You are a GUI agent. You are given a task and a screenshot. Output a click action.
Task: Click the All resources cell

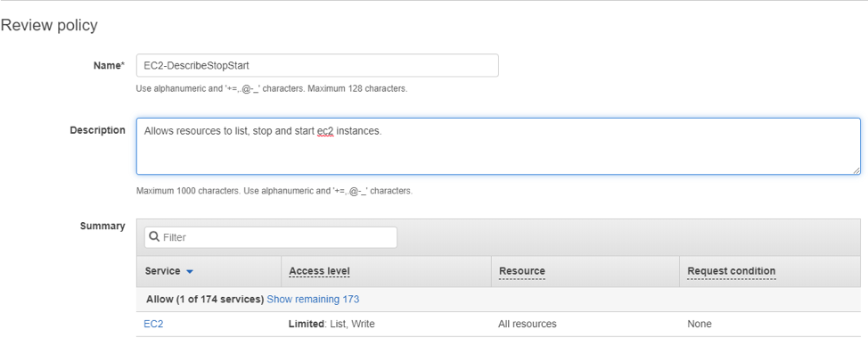pos(528,324)
